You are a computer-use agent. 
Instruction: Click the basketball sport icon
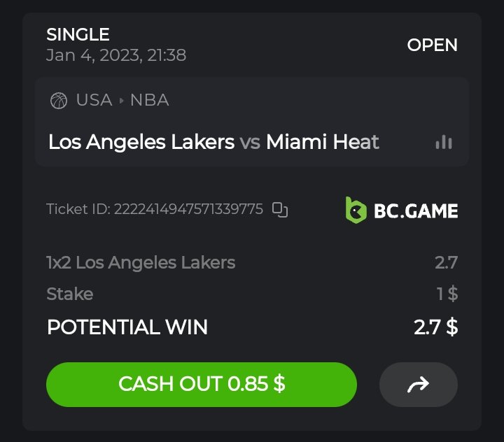[x=59, y=101]
